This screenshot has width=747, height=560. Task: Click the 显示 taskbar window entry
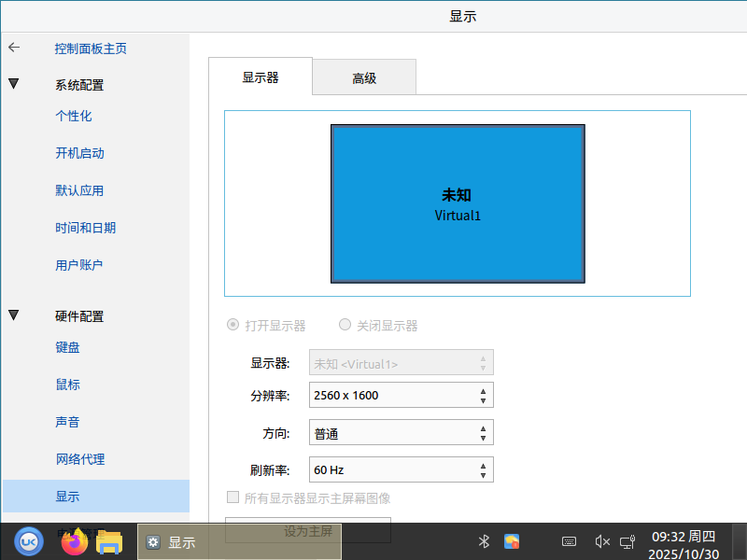240,542
